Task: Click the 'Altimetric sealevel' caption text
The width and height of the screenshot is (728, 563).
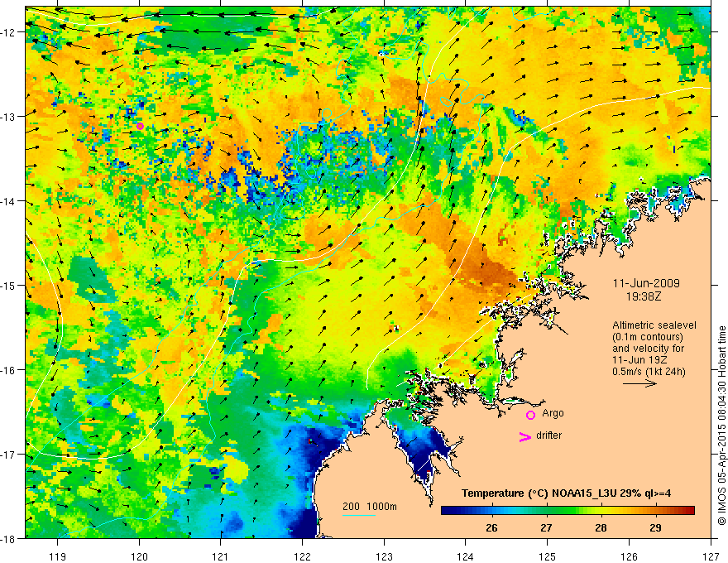Action: [654, 325]
